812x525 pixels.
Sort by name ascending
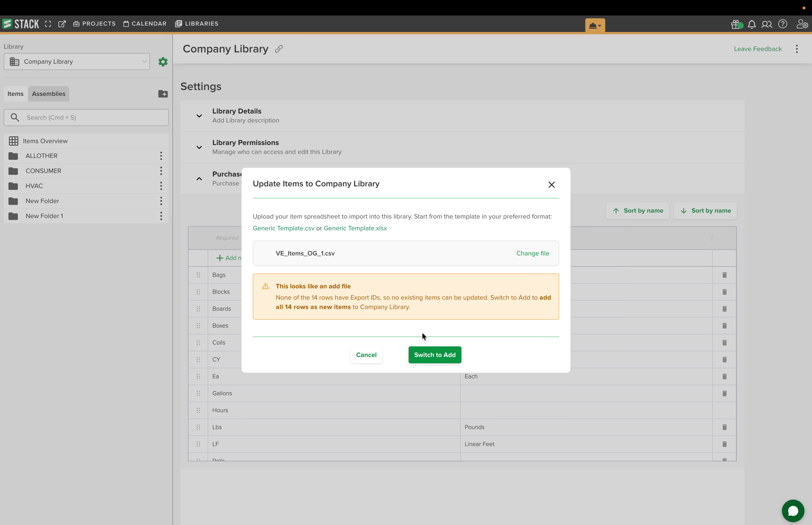coord(637,211)
